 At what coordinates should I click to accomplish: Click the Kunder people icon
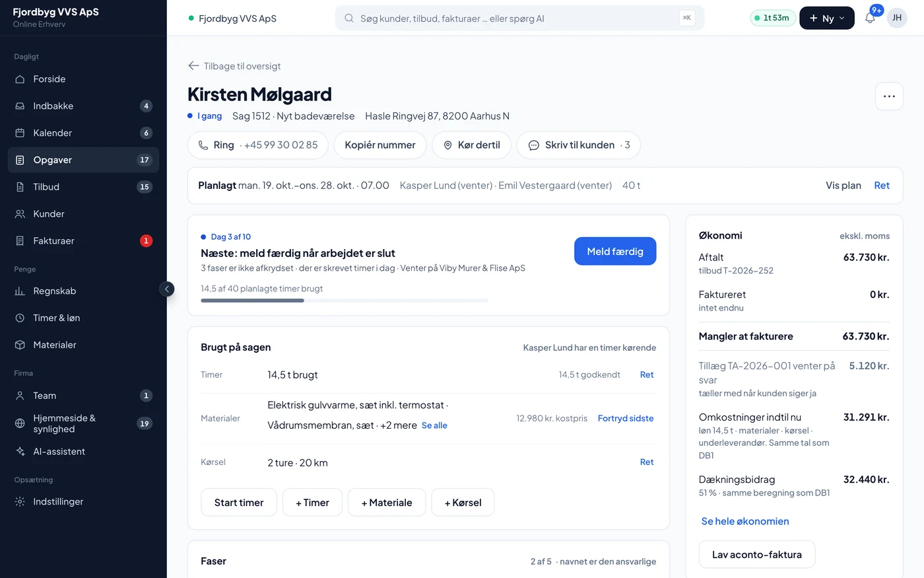tap(20, 214)
